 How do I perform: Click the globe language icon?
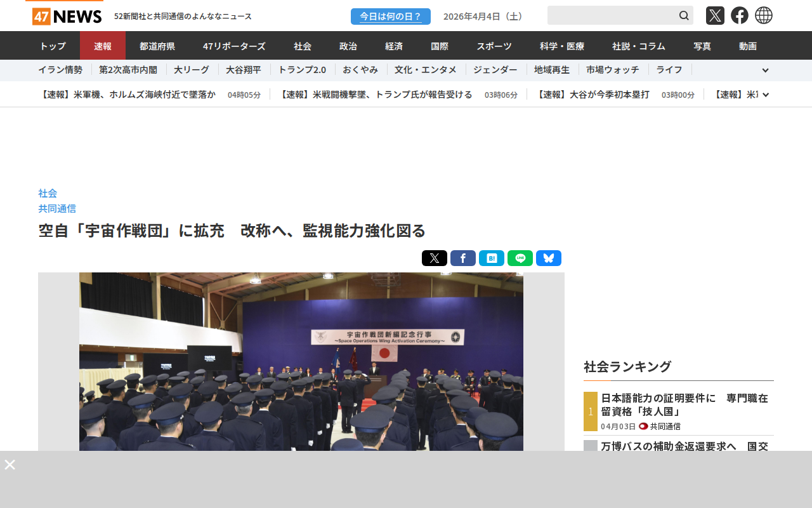(x=764, y=15)
